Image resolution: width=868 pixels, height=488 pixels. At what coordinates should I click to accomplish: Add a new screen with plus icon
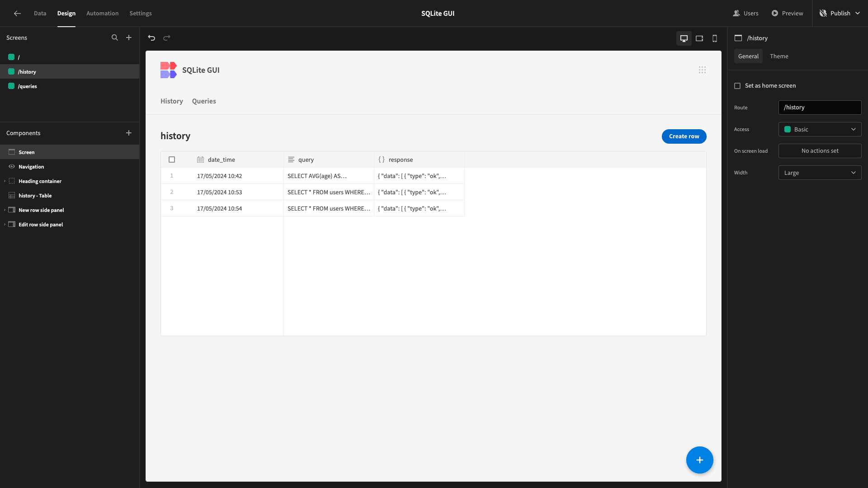coord(129,38)
